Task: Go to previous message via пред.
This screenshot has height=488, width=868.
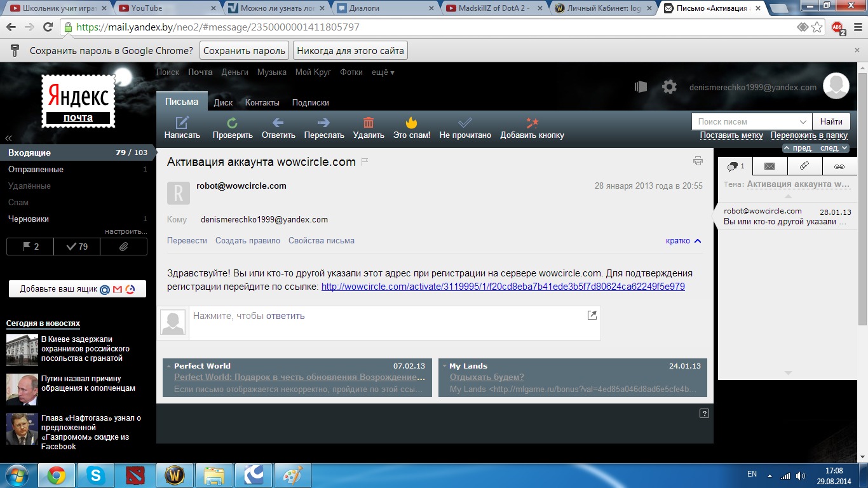Action: [797, 148]
